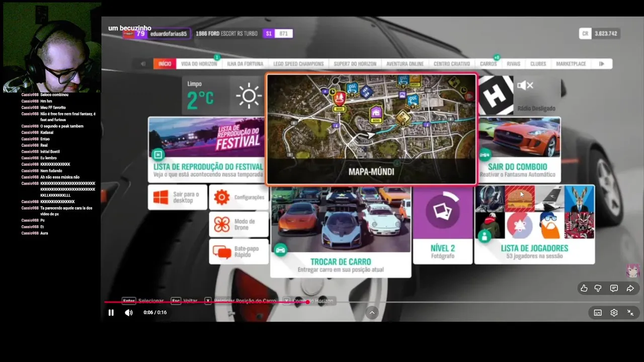
Task: Click the green car icon on Trocar de Carro
Action: click(x=280, y=250)
